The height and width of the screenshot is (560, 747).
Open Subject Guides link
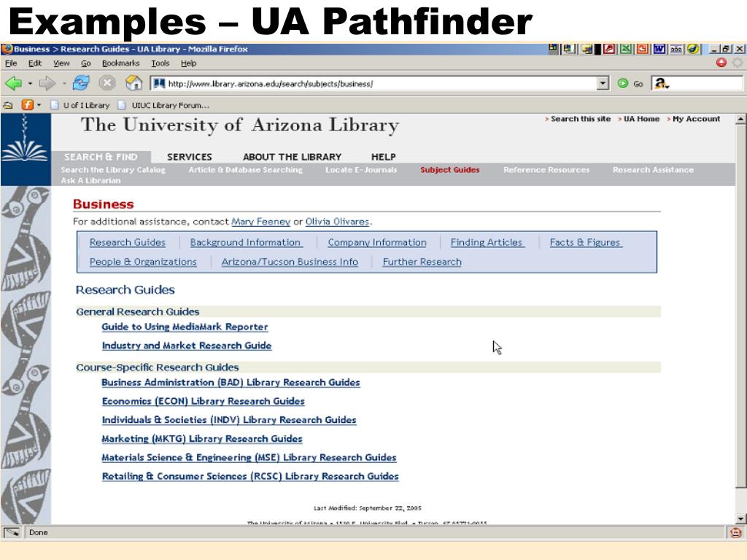(x=449, y=169)
